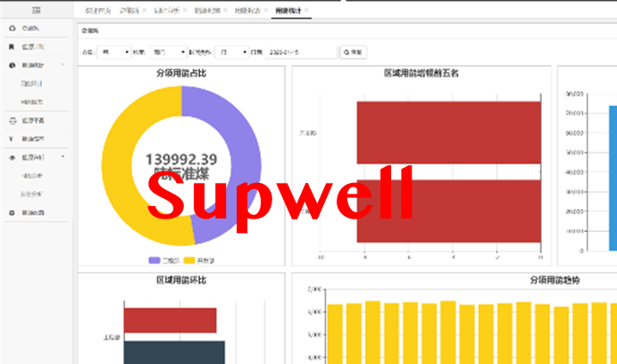Collapse the pie-chart menu group chevron

(63, 64)
